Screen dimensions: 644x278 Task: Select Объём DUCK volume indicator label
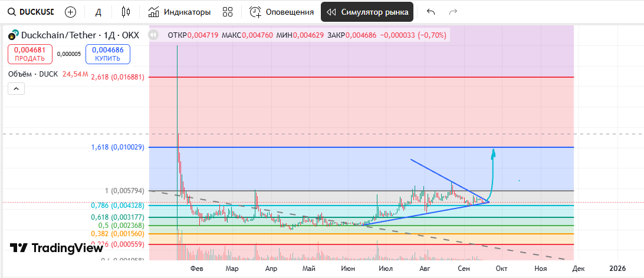33,74
